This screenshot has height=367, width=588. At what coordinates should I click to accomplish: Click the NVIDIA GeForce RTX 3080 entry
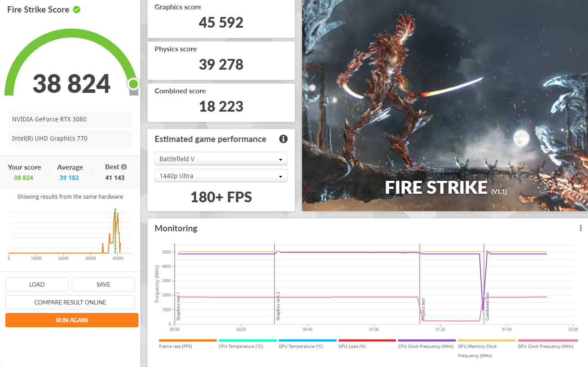point(70,119)
